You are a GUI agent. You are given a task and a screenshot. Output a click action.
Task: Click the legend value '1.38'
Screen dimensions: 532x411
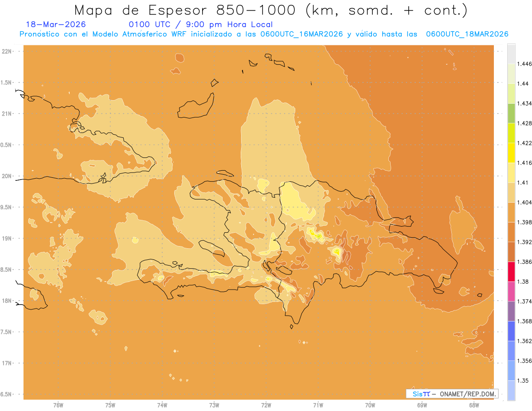524,282
